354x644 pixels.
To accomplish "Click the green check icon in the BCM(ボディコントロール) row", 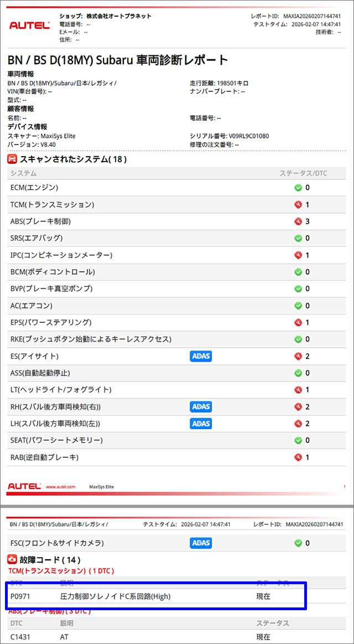I will coord(299,272).
